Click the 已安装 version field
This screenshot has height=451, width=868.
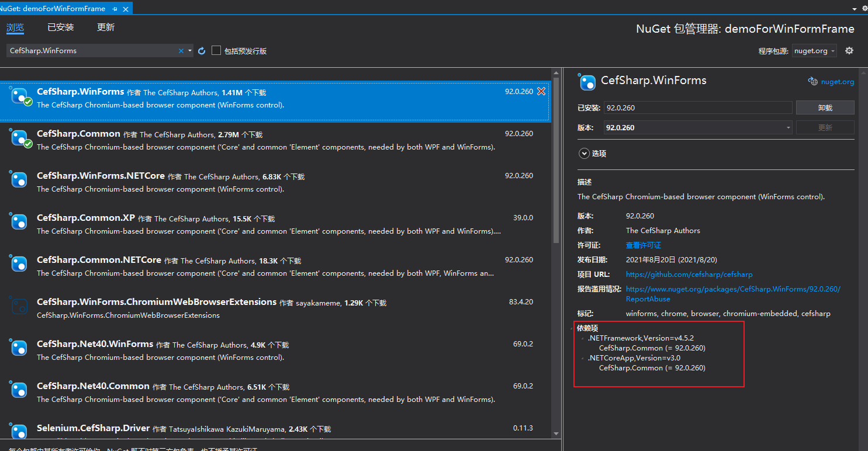click(x=698, y=107)
